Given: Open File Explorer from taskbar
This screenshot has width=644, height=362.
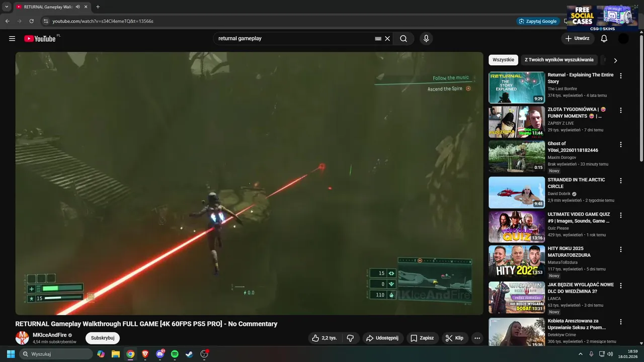Looking at the screenshot, I should tap(116, 354).
